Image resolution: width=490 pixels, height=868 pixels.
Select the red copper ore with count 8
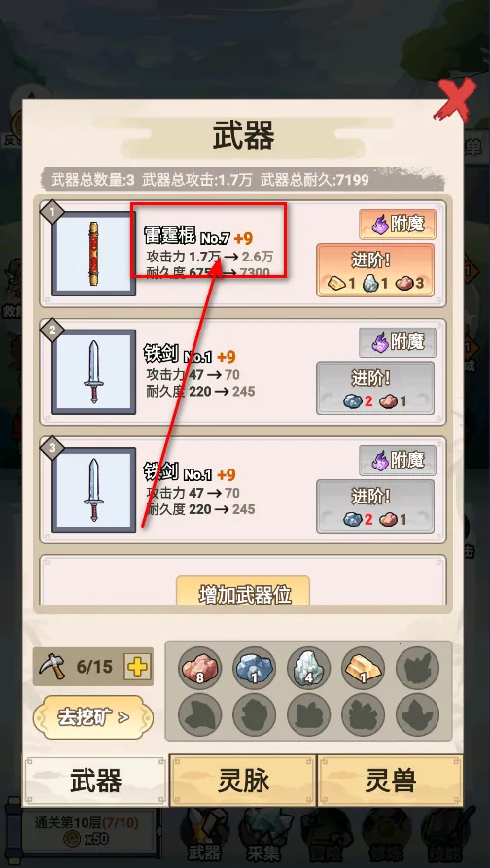[x=199, y=667]
